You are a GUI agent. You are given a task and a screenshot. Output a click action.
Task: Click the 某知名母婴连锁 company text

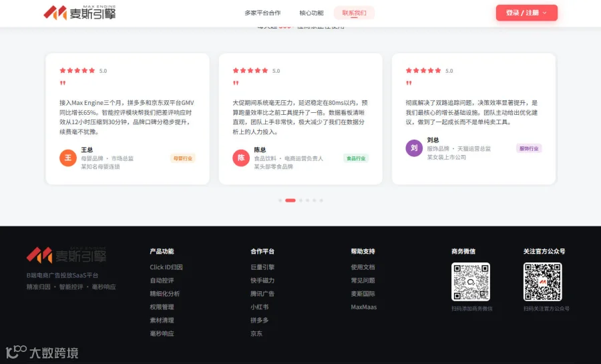[100, 167]
